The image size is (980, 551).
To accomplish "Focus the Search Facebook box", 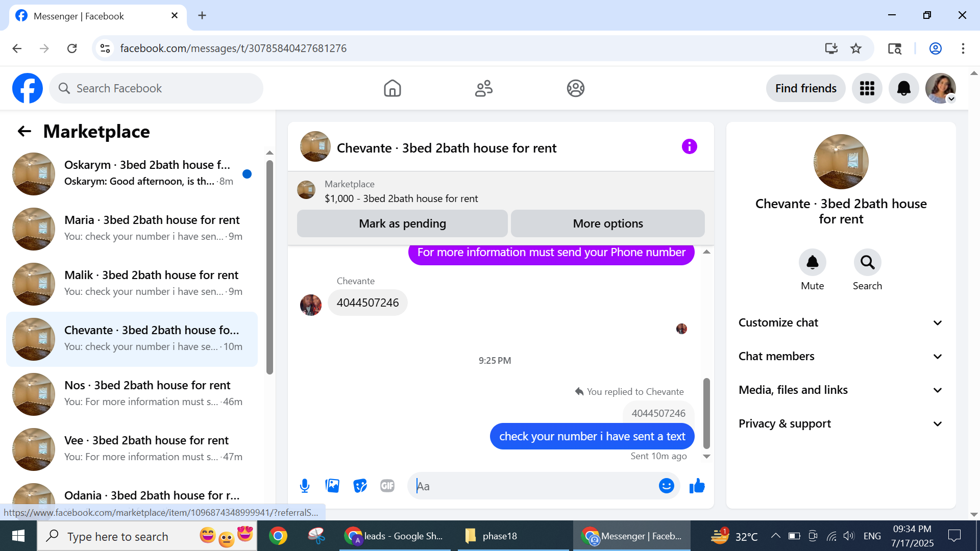I will tap(156, 88).
